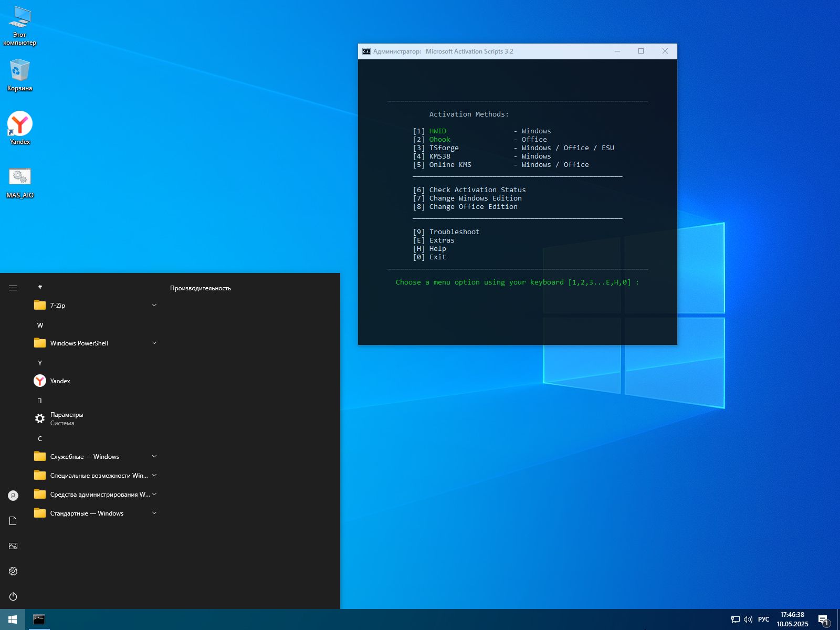Launch Yandex from the Start app list
The image size is (840, 630).
[60, 381]
